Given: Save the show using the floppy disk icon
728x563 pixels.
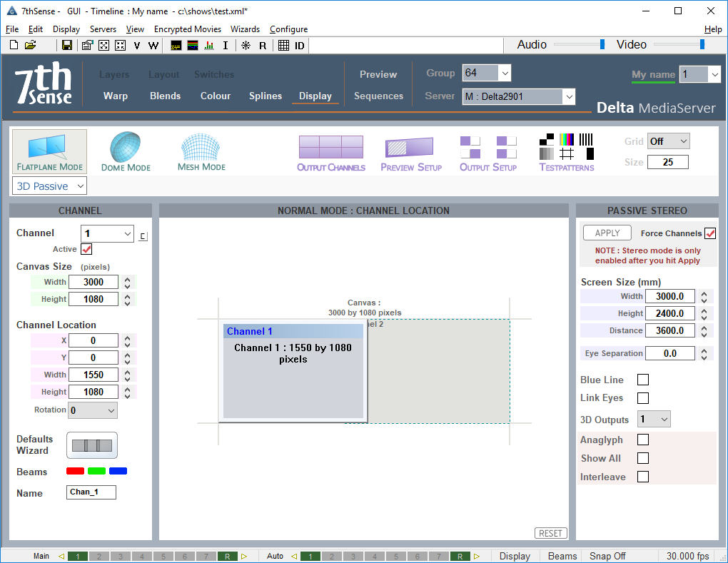Looking at the screenshot, I should [x=67, y=45].
